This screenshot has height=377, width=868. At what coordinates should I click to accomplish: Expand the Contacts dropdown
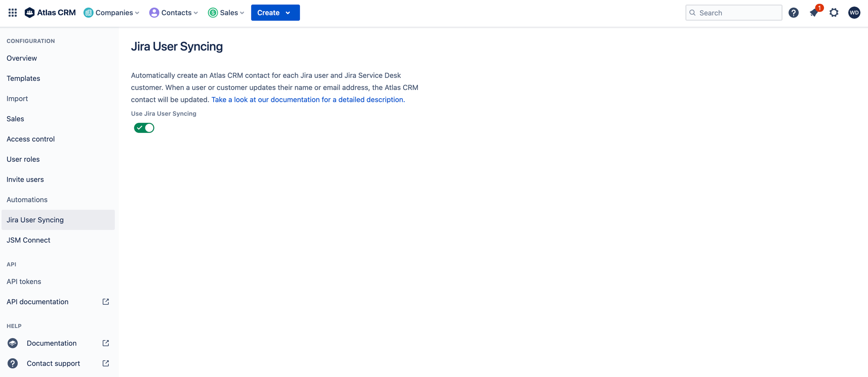point(174,13)
